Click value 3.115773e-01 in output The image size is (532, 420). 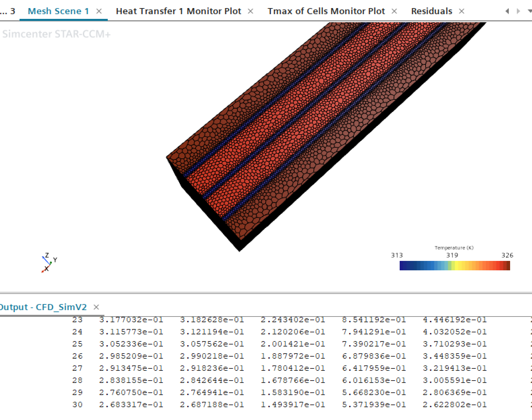[131, 332]
